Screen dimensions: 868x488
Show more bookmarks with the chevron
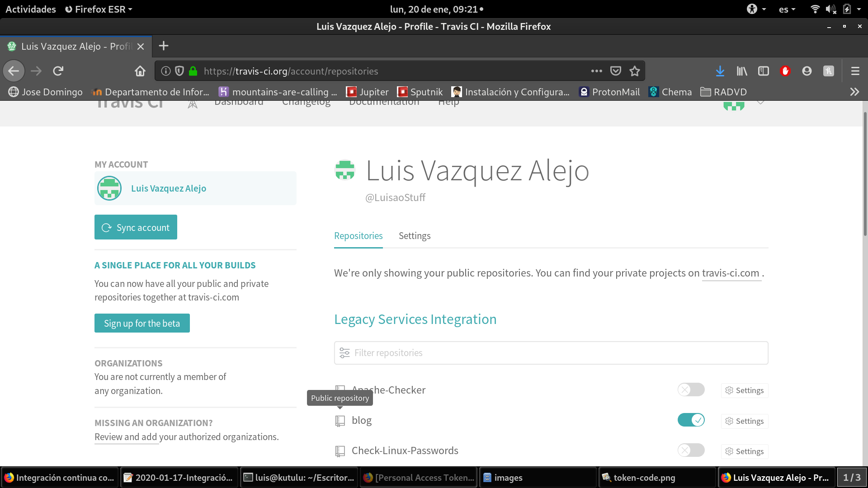tap(854, 92)
